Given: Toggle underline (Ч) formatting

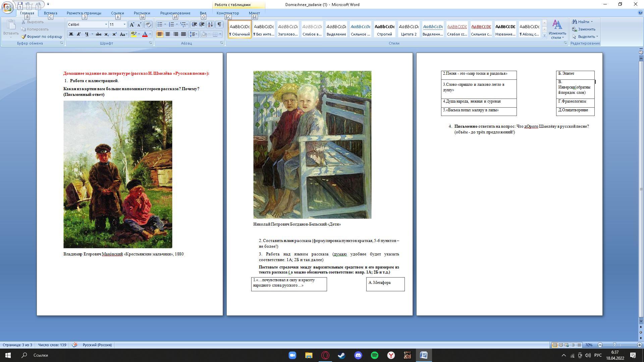Looking at the screenshot, I should [x=87, y=34].
